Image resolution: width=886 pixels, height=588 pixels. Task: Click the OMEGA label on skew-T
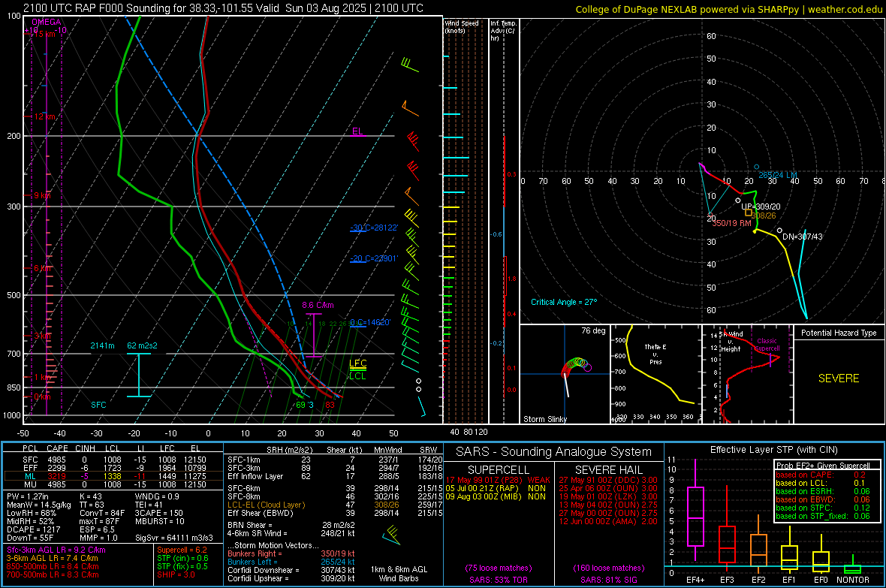(x=47, y=22)
